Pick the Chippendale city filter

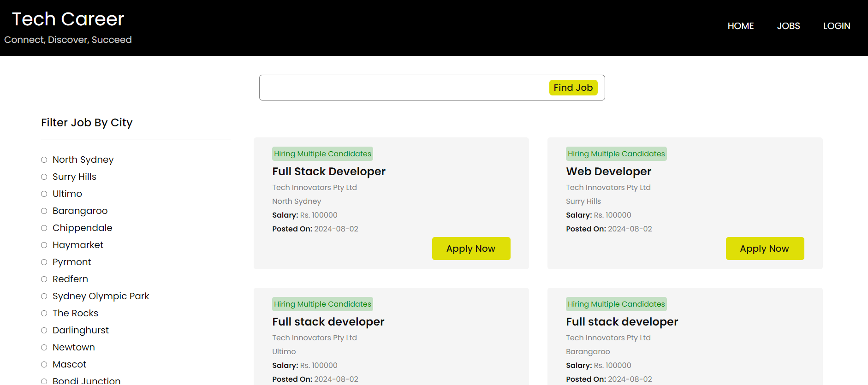tap(44, 228)
